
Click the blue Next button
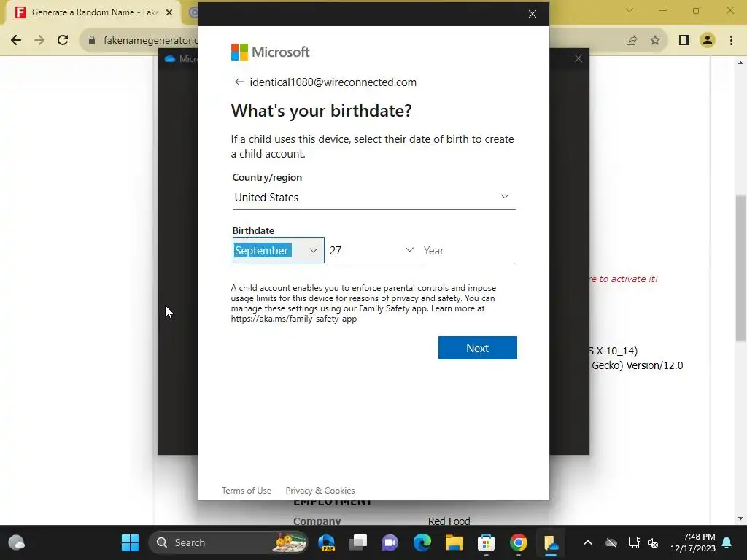click(477, 348)
